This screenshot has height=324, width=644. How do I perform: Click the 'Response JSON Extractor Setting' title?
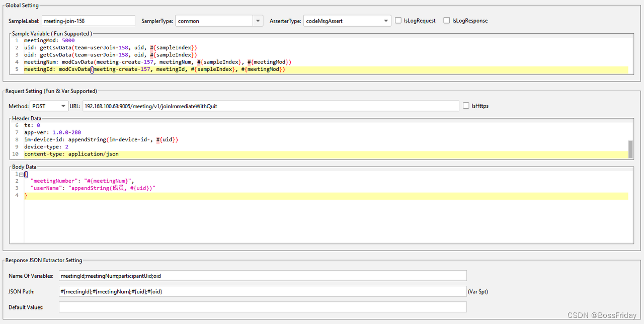coord(44,260)
